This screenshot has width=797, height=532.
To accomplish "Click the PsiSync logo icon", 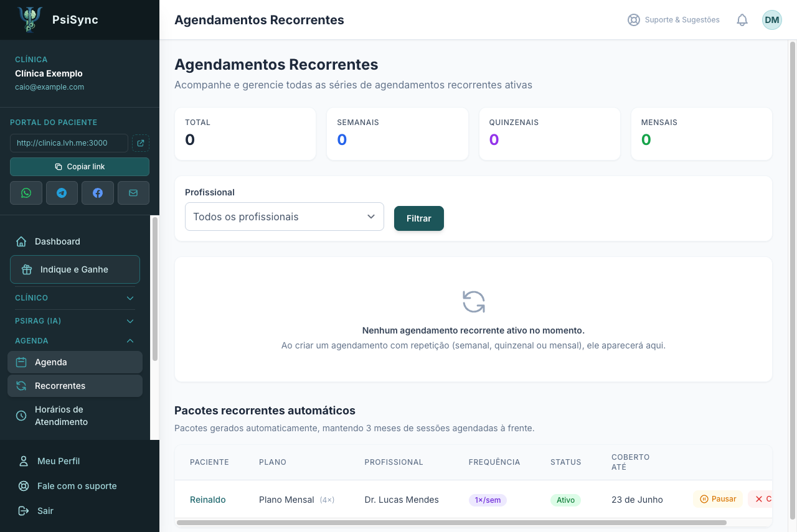I will point(30,19).
